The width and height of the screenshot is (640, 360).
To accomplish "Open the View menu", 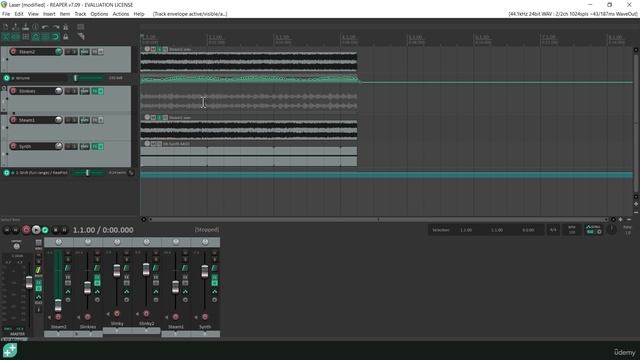I will point(33,14).
